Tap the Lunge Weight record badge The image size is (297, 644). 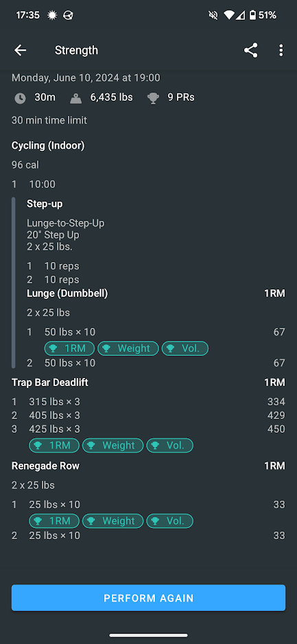128,348
